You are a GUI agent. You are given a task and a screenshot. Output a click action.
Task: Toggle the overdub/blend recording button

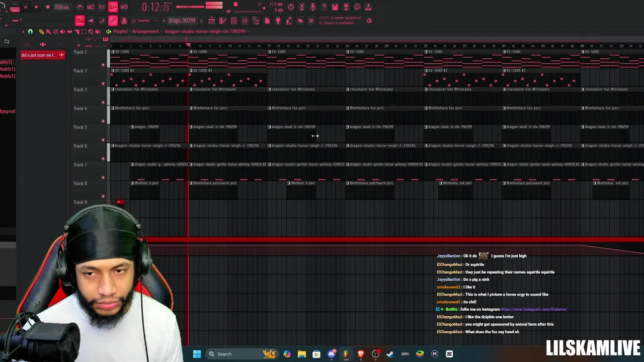(113, 7)
